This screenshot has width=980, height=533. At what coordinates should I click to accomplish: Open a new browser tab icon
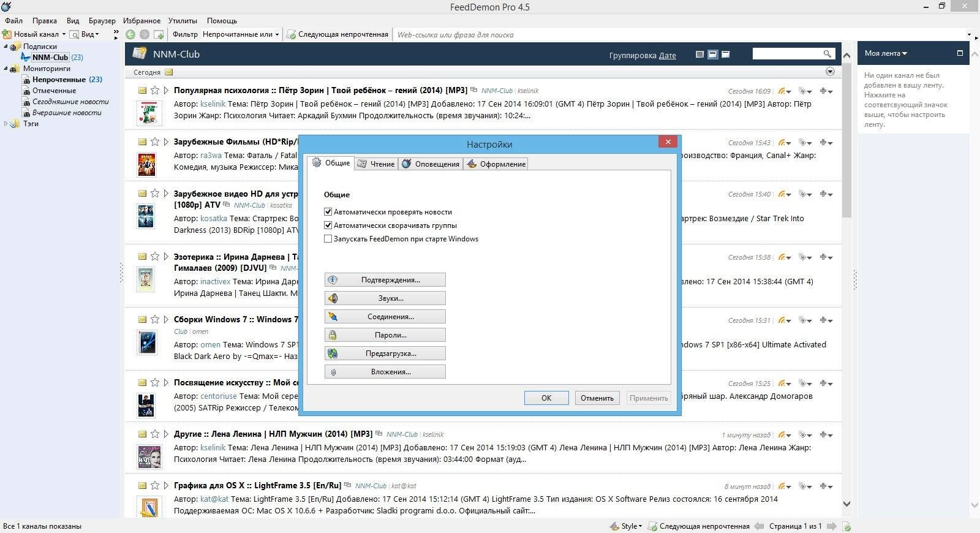[159, 34]
